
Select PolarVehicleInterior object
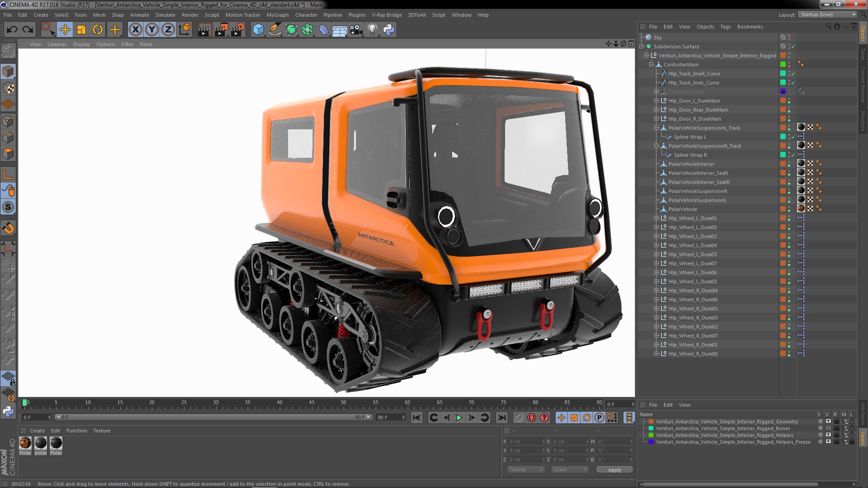point(691,164)
